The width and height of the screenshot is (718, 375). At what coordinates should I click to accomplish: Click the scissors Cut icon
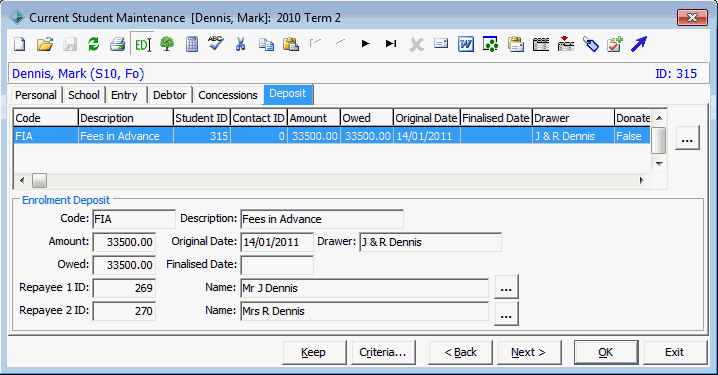pos(240,44)
